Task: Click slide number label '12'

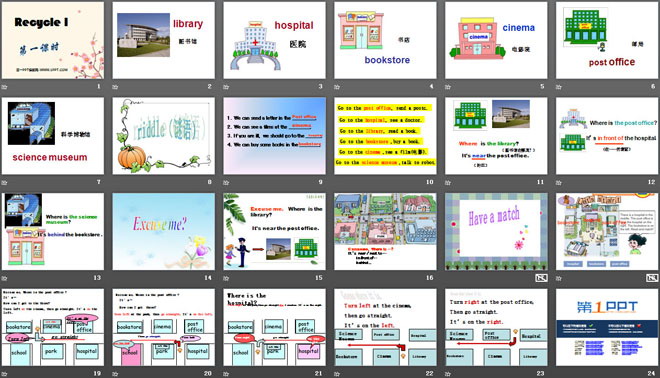Action: (651, 182)
